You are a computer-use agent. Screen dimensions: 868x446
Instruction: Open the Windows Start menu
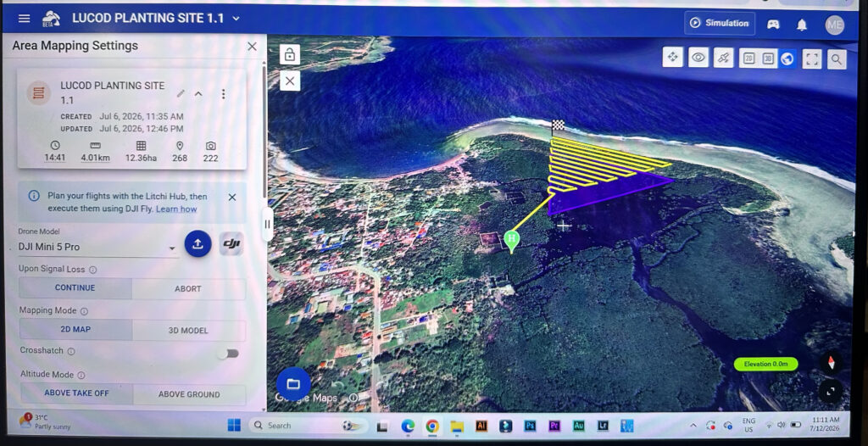tap(234, 426)
